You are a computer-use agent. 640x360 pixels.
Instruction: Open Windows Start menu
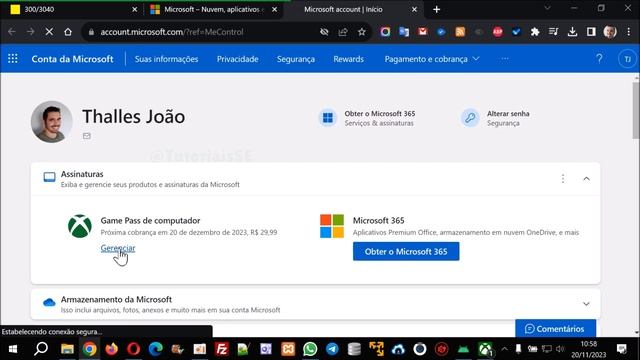[x=13, y=349]
